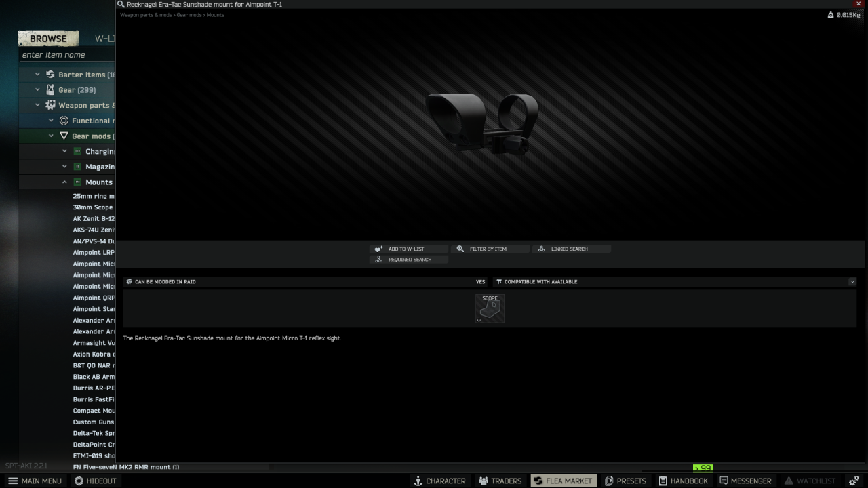
Task: Click the Barter items category icon
Action: 50,75
